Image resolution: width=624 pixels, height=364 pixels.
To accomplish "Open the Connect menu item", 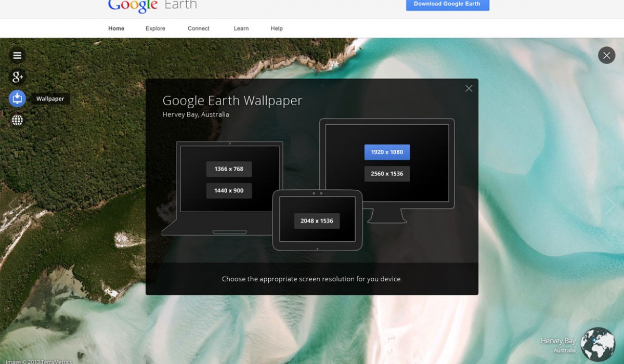I will point(199,29).
